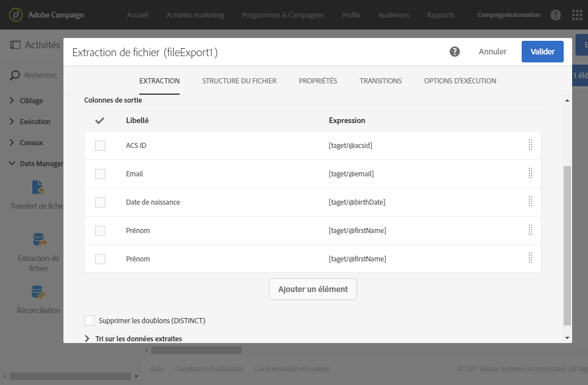Open the apps grid icon in top bar
The image size is (588, 385).
pos(577,15)
